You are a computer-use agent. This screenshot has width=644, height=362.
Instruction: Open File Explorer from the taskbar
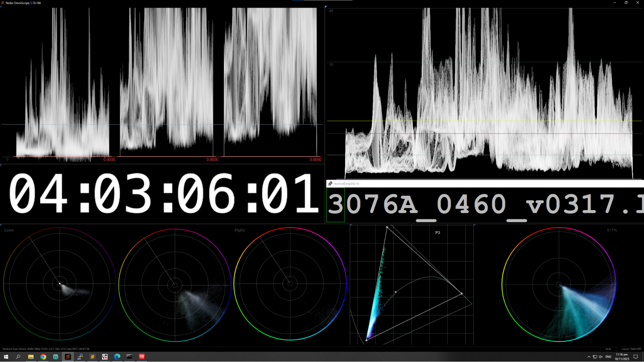31,357
